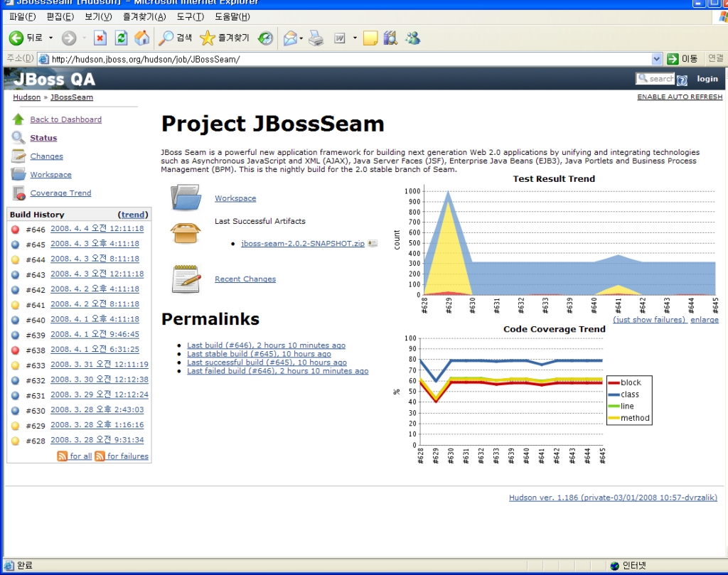Screen dimensions: 728x575
Task: Open Last stable build (#645) permalink
Action: click(x=259, y=354)
